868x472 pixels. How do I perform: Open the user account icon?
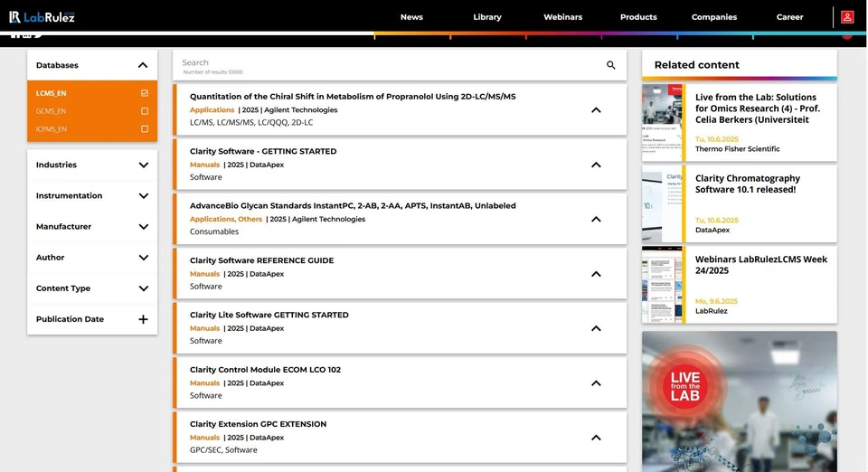(847, 17)
